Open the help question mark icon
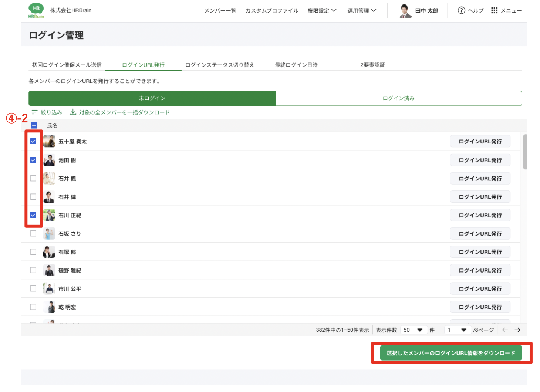The height and width of the screenshot is (392, 540). pos(461,10)
